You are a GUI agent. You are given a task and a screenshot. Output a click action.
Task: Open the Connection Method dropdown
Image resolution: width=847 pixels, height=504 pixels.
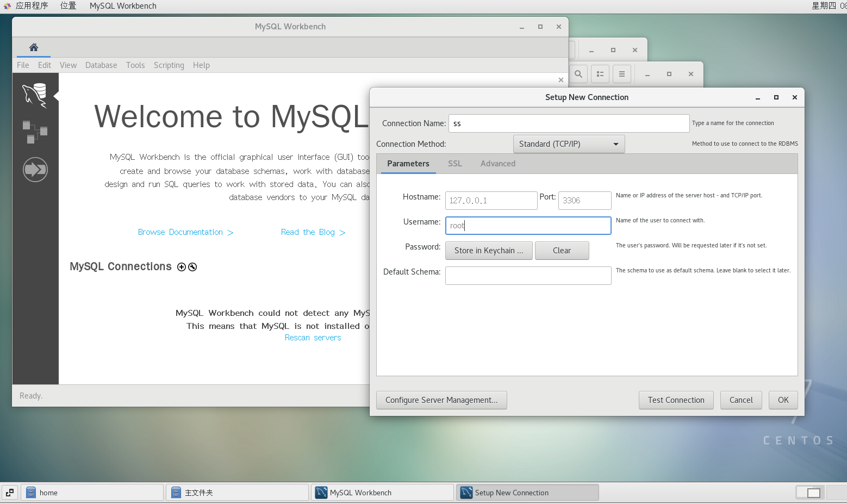568,144
